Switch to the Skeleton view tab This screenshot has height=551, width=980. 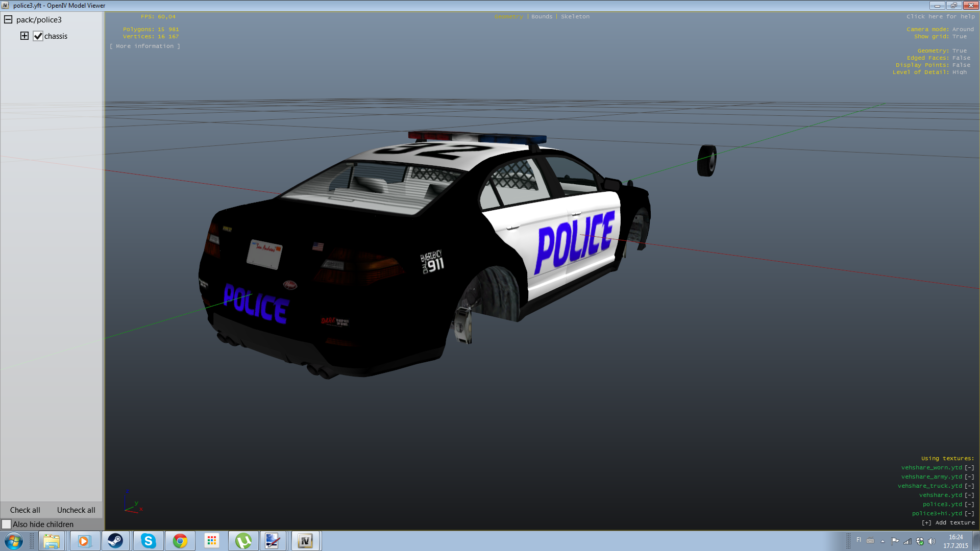pyautogui.click(x=575, y=16)
